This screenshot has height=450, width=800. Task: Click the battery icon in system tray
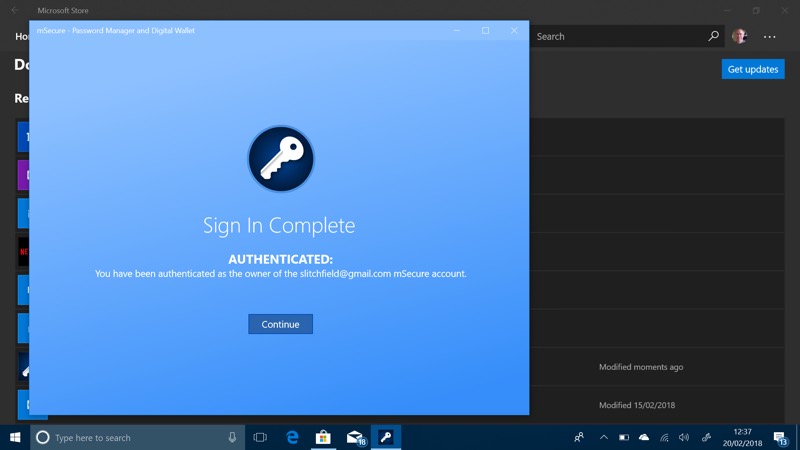(624, 437)
